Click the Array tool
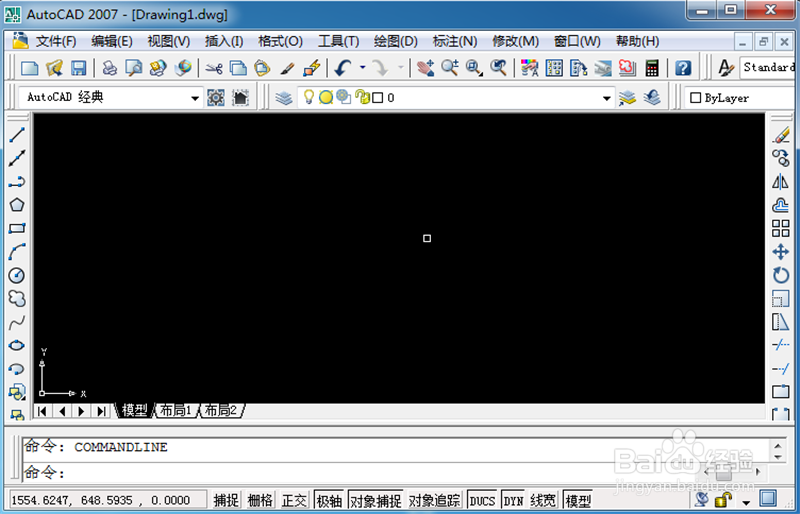This screenshot has width=800, height=514. [781, 229]
